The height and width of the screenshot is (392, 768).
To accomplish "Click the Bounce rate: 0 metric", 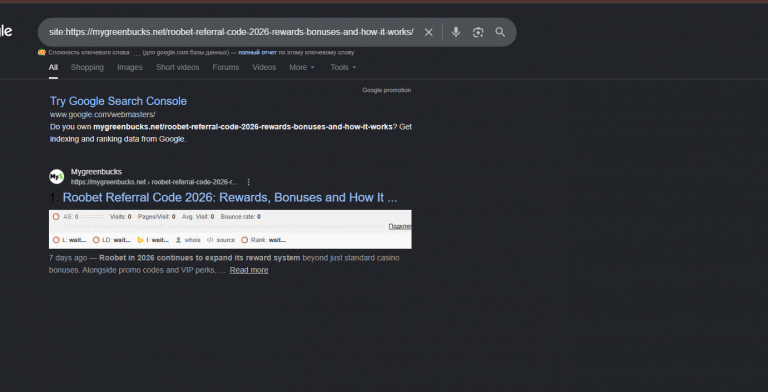I will 240,217.
